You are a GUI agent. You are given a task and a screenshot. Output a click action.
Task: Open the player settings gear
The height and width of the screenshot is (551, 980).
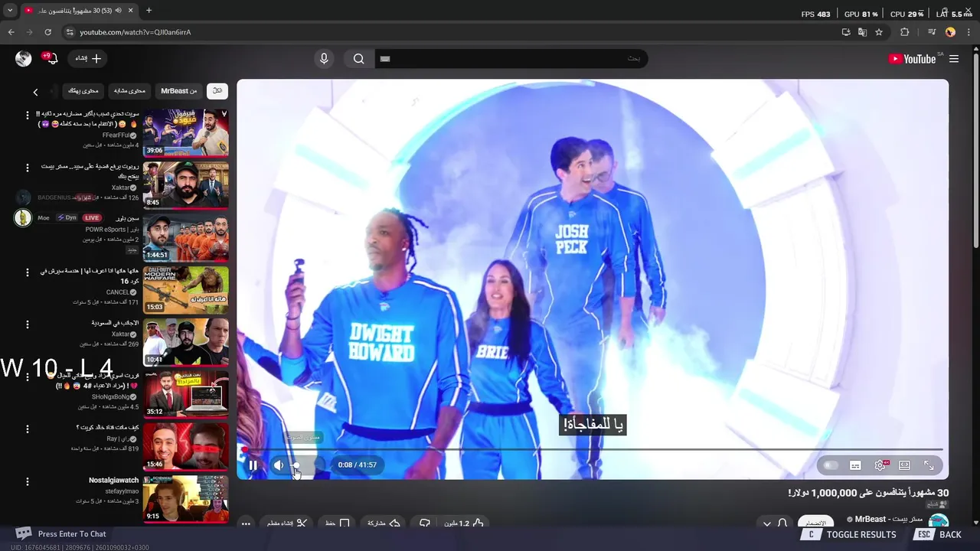880,465
